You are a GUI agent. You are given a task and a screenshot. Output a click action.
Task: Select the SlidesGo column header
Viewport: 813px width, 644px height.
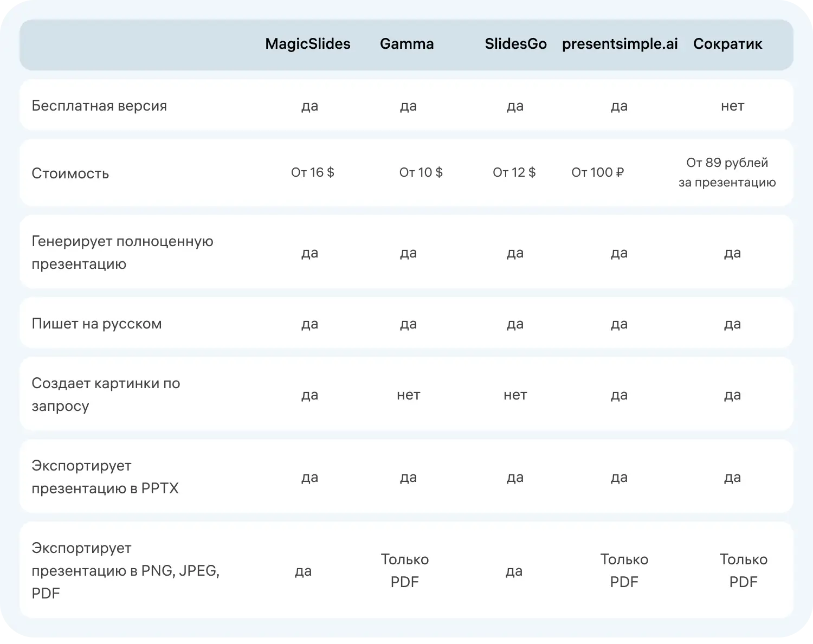tap(515, 44)
